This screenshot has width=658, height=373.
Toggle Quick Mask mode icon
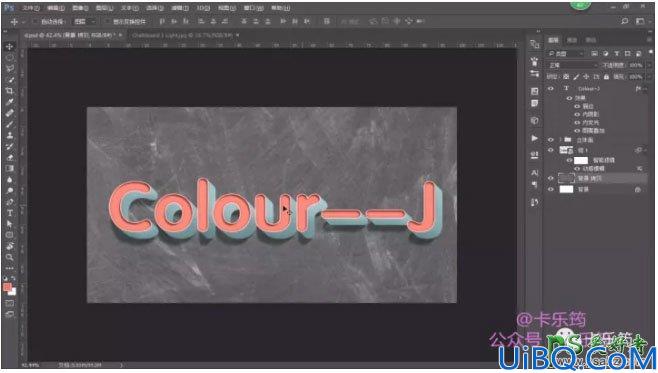(x=9, y=303)
